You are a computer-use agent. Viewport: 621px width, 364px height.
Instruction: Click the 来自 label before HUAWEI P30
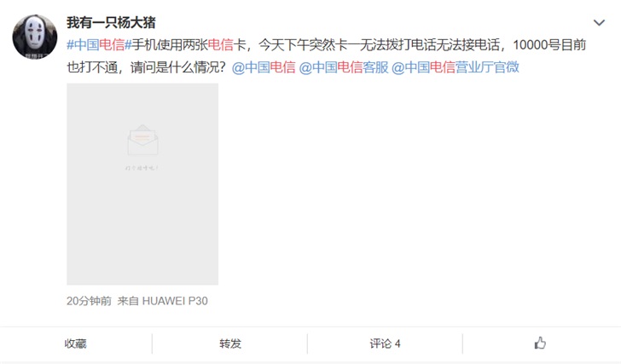tap(128, 301)
